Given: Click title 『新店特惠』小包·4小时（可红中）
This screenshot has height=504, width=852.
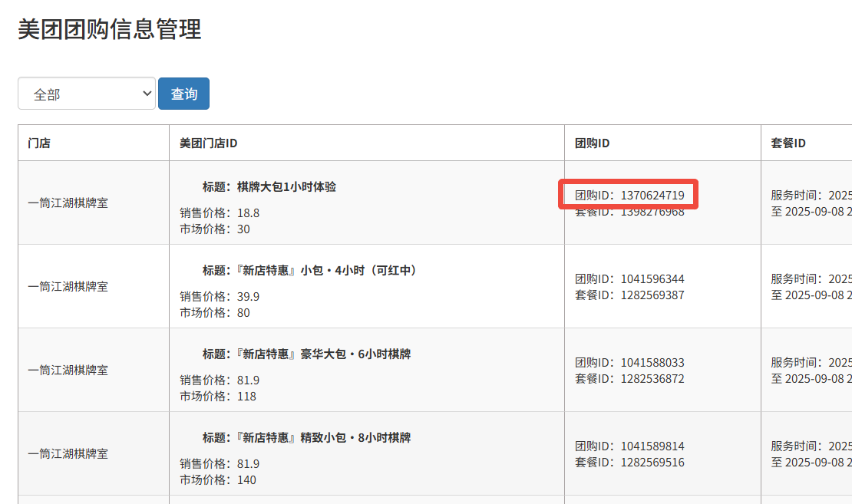Looking at the screenshot, I should point(326,271).
